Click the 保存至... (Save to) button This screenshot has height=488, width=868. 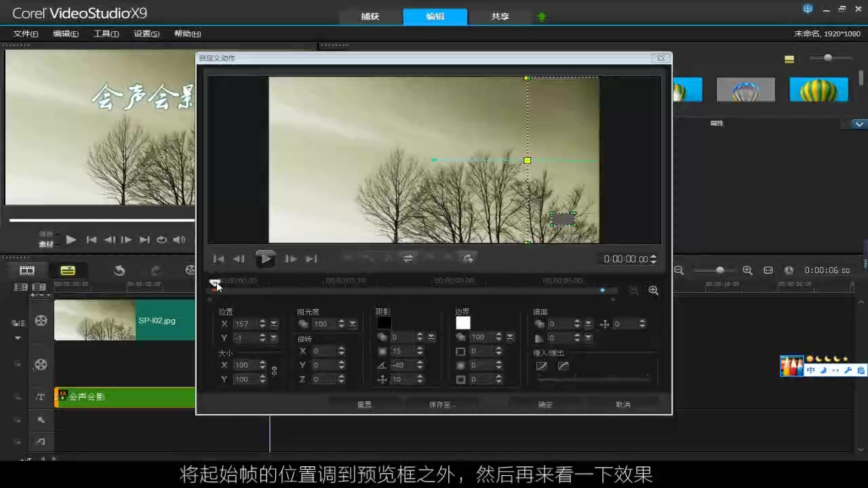point(442,405)
